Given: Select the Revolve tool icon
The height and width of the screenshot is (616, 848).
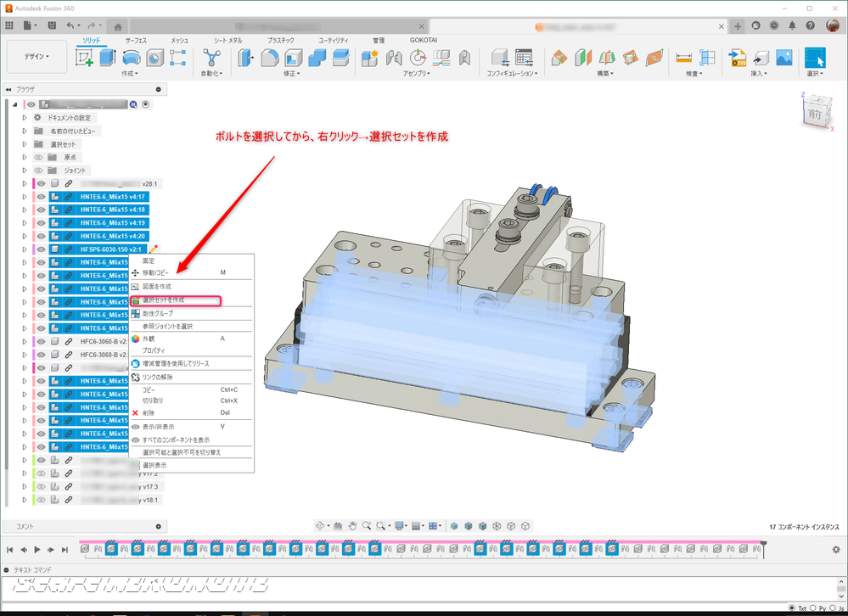Looking at the screenshot, I should pyautogui.click(x=132, y=58).
